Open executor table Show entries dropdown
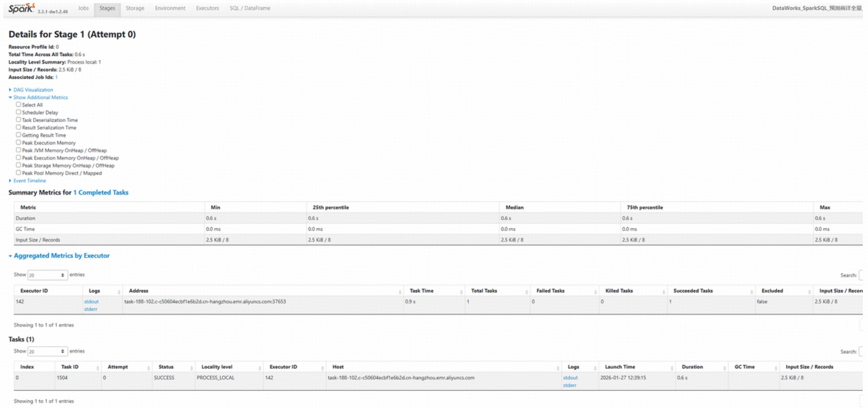The width and height of the screenshot is (868, 408). click(x=47, y=275)
